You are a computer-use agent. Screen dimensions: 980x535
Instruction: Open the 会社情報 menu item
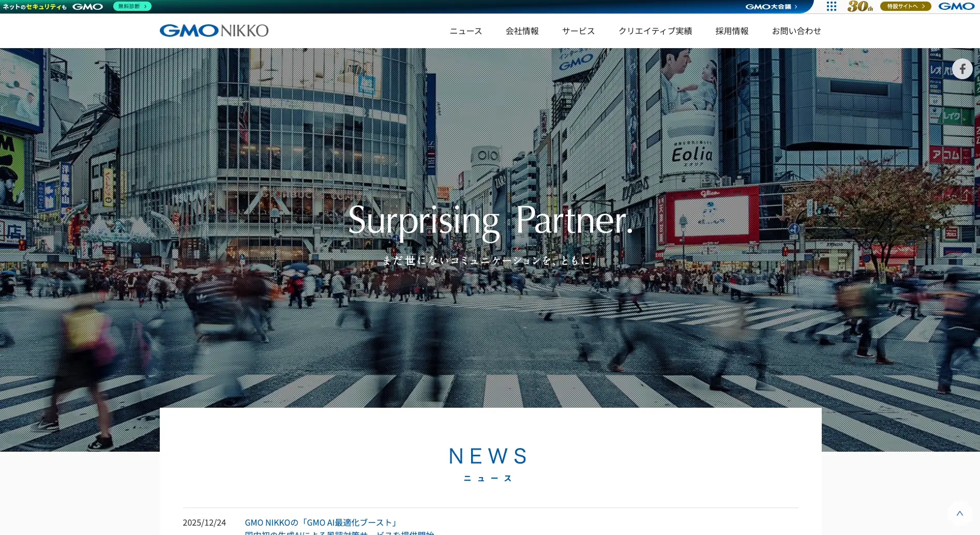(522, 31)
